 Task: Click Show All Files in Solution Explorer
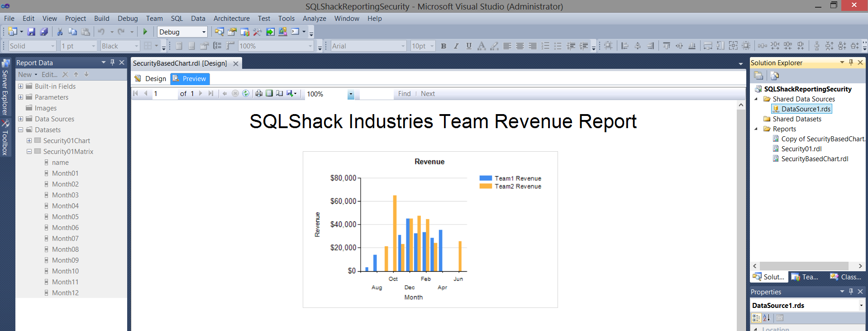775,76
